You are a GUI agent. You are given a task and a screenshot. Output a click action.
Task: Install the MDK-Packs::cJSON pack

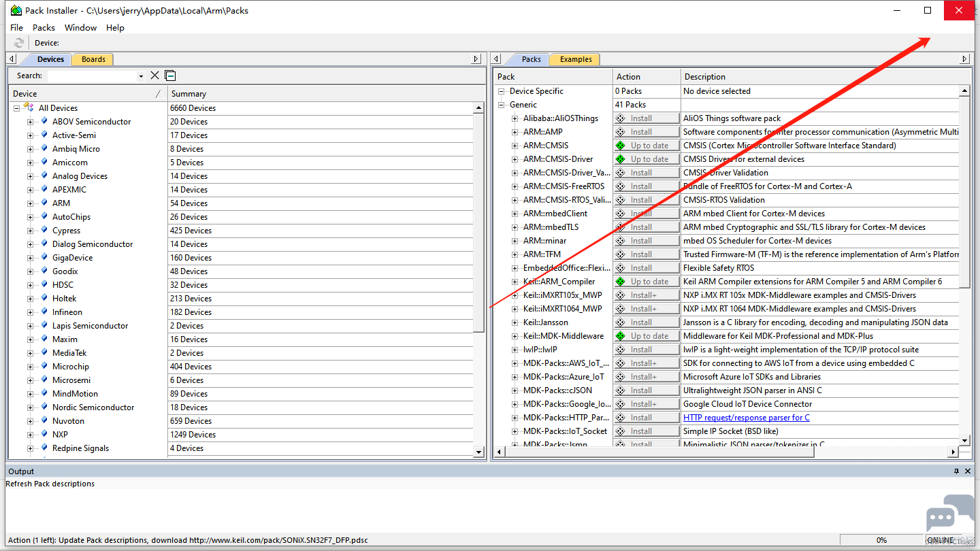[x=647, y=390]
